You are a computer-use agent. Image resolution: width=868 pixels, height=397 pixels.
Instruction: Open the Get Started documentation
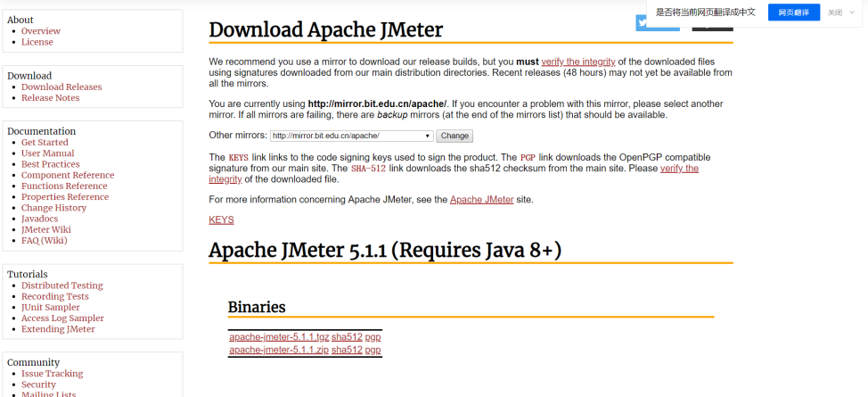tap(45, 143)
